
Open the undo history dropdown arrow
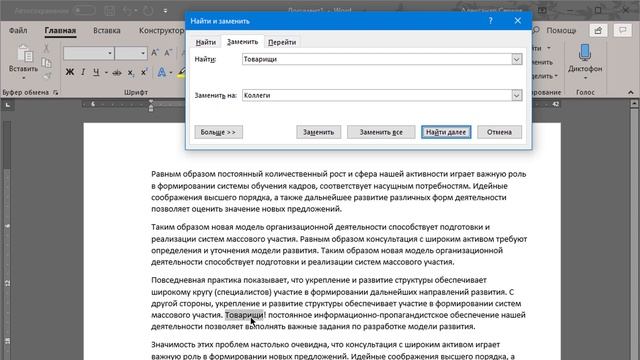136,11
